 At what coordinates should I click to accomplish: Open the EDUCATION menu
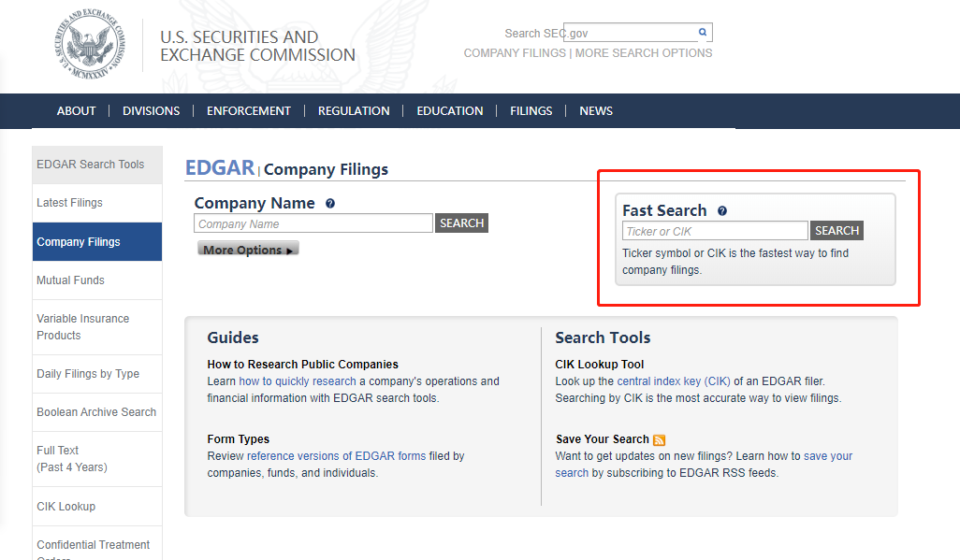[450, 110]
